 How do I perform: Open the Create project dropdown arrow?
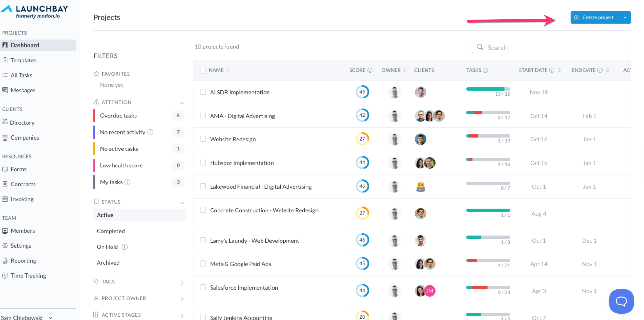[x=625, y=17]
